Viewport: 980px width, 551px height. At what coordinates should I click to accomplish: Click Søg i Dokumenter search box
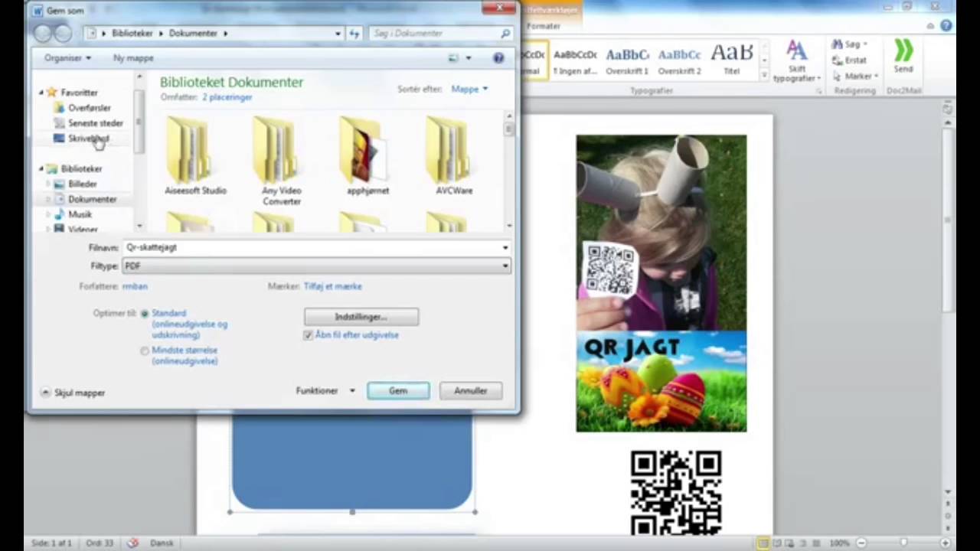point(440,34)
